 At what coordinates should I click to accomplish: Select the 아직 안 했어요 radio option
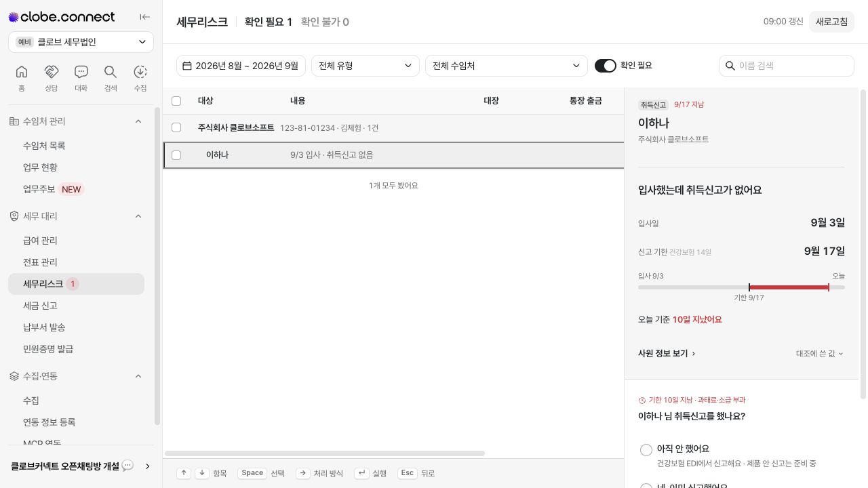646,450
